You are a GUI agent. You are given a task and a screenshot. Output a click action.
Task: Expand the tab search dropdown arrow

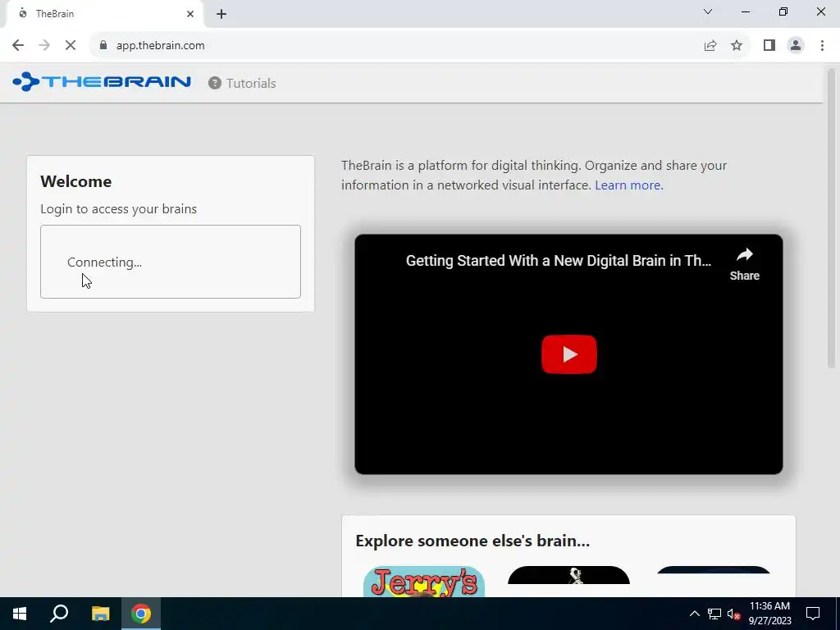point(708,11)
